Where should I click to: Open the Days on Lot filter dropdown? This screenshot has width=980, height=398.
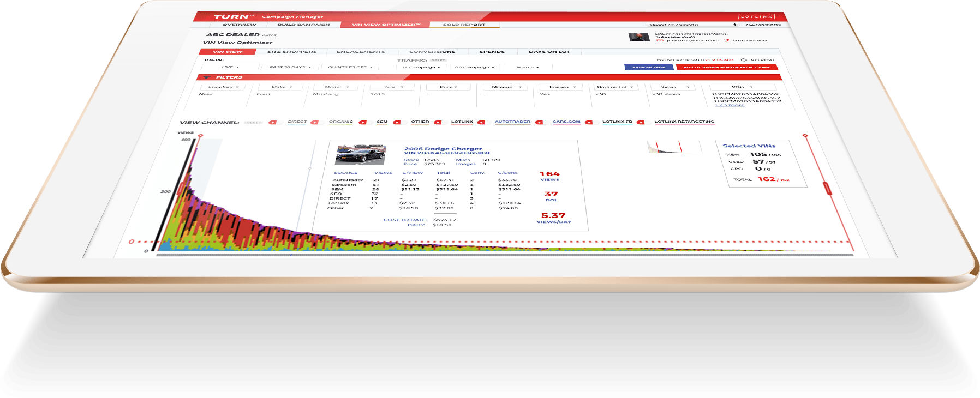[x=614, y=87]
